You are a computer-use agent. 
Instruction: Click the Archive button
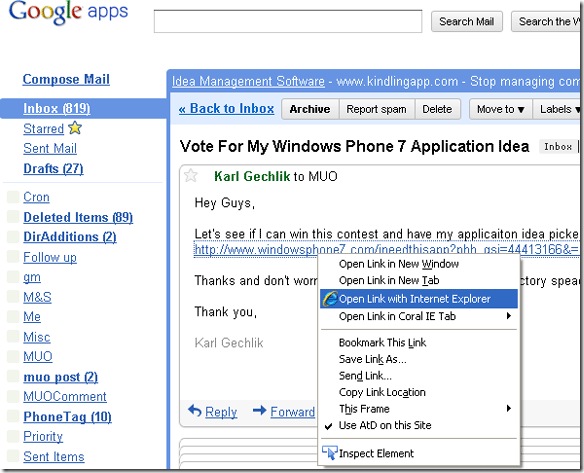pyautogui.click(x=310, y=109)
